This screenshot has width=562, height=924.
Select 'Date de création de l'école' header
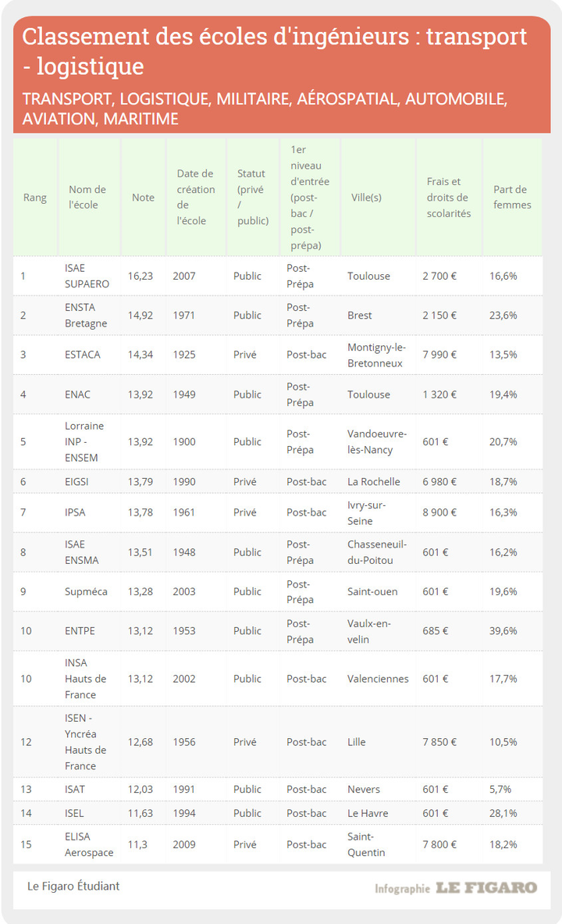194,198
